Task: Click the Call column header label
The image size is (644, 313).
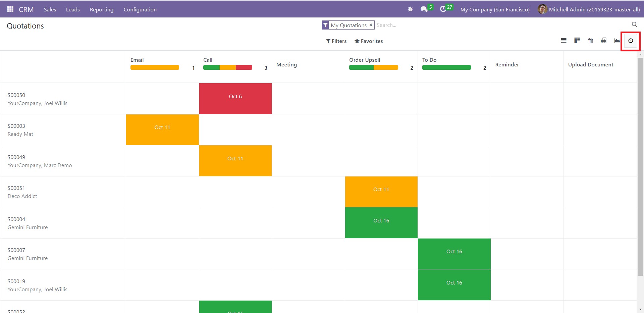Action: 208,60
